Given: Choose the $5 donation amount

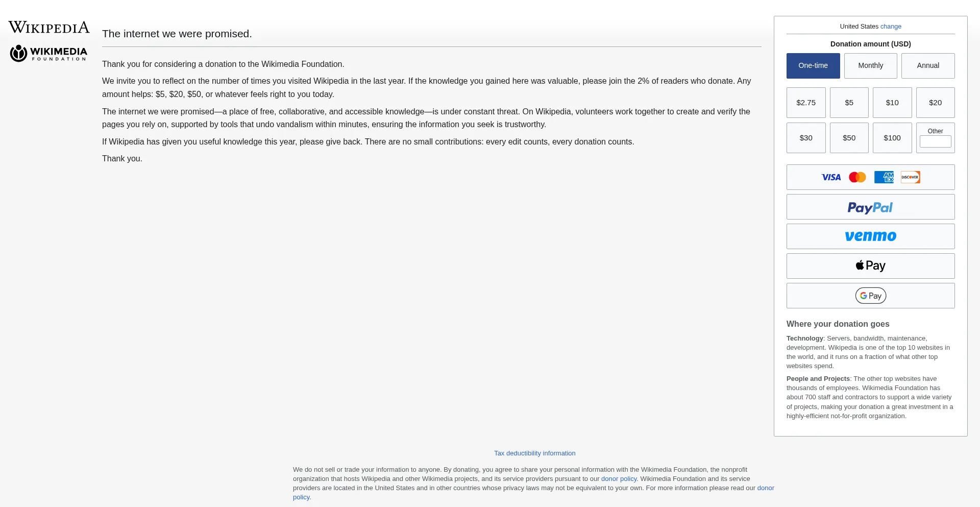Looking at the screenshot, I should (x=849, y=103).
